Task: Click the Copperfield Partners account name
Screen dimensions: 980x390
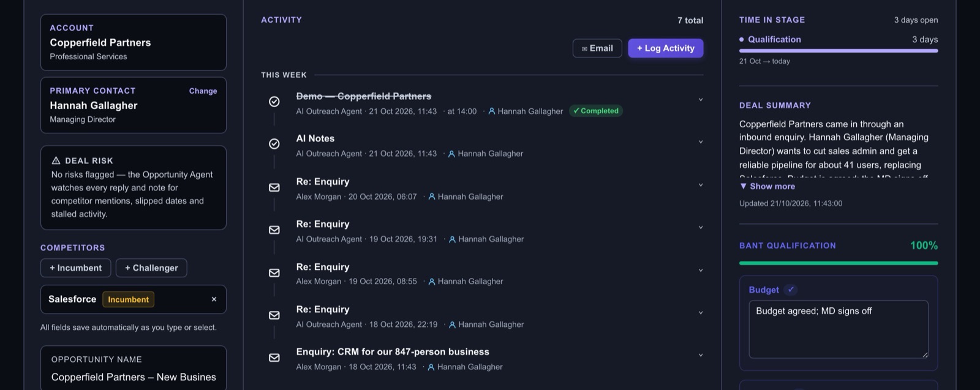Action: (100, 42)
